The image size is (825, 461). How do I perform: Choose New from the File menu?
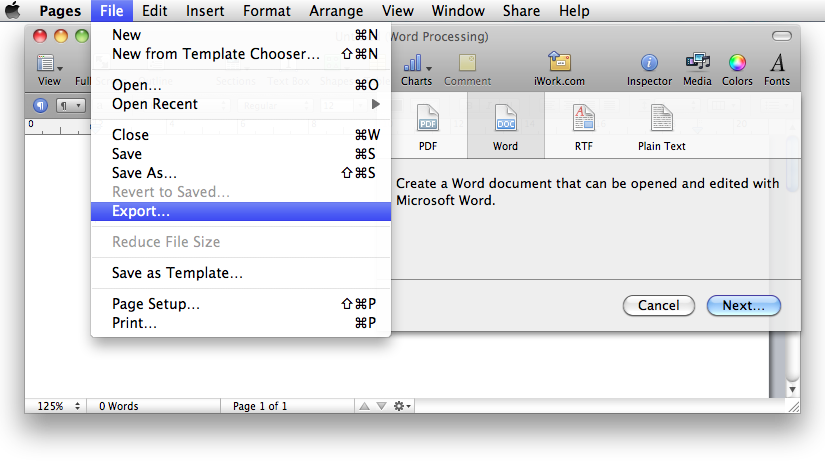tap(241, 35)
